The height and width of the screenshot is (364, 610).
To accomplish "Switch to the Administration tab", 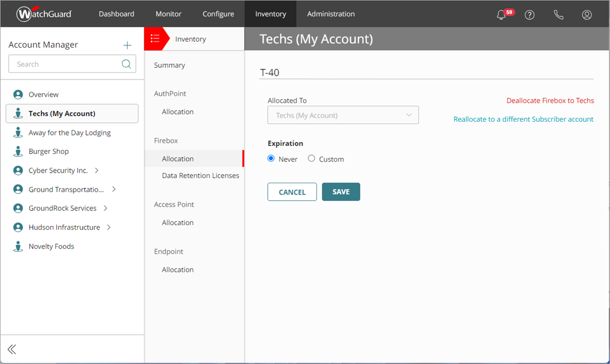I will click(331, 14).
